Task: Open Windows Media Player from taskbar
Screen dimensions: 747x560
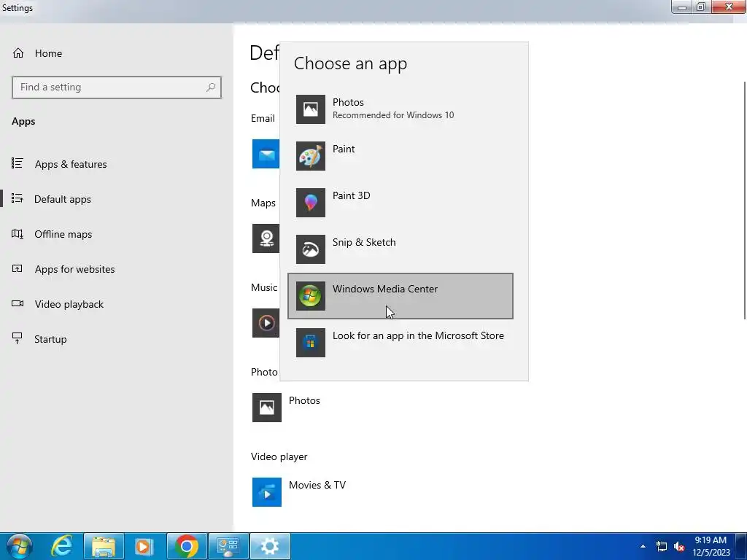Action: click(144, 546)
